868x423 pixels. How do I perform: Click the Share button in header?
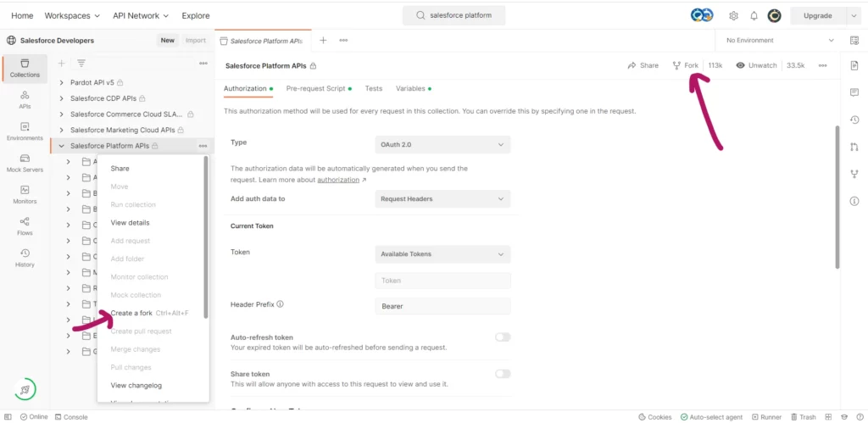pyautogui.click(x=643, y=65)
